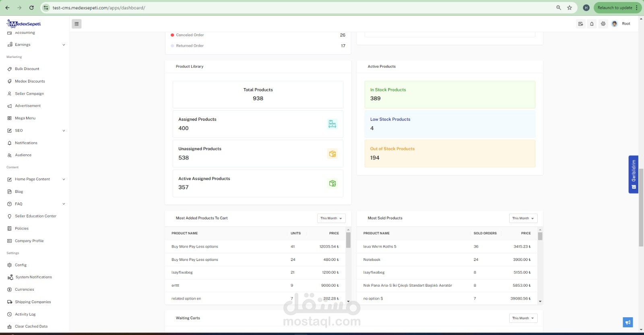The height and width of the screenshot is (335, 644).
Task: Bookmark this page with the star icon
Action: 570,8
